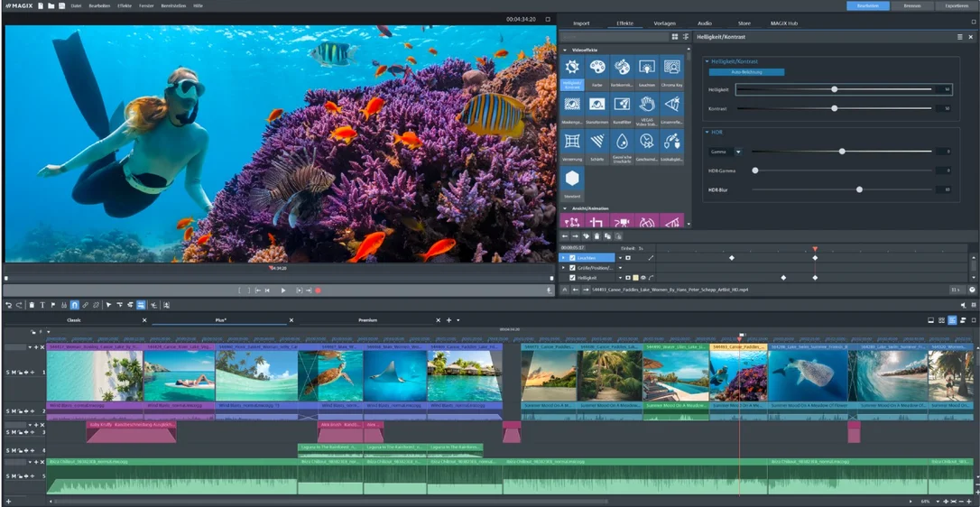Collapse the Ansicht/Animation category
Image resolution: width=980 pixels, height=507 pixels.
[565, 208]
